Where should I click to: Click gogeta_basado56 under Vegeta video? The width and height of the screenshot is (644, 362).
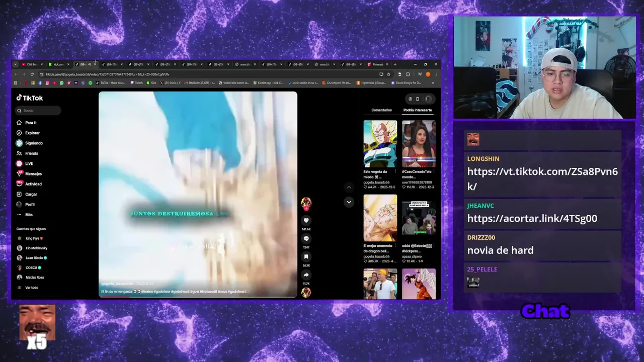[376, 183]
